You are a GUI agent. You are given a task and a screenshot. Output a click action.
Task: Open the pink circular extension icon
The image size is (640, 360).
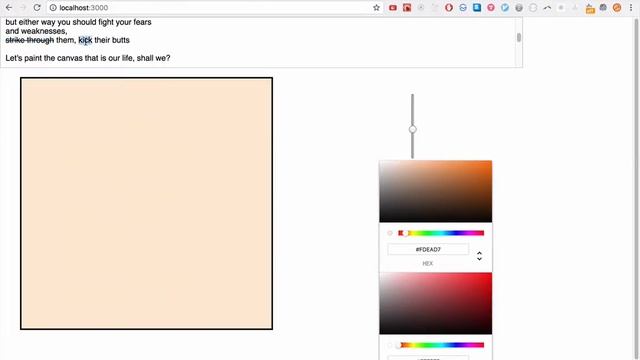pyautogui.click(x=491, y=8)
